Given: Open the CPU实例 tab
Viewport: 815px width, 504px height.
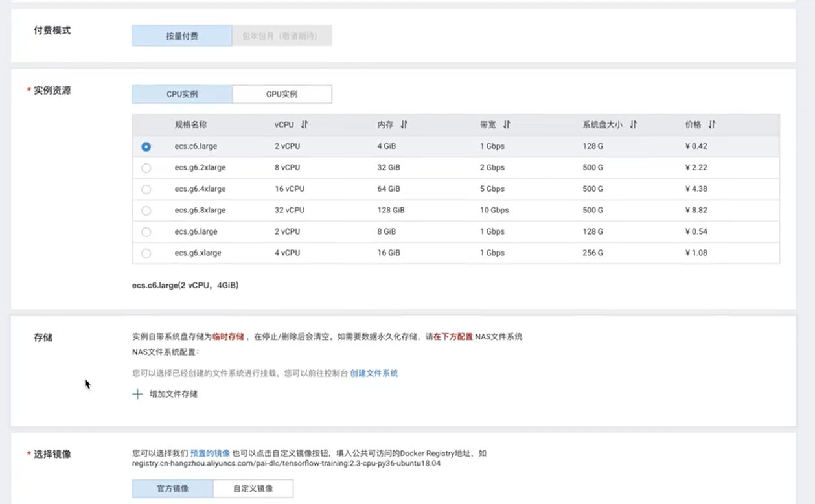Looking at the screenshot, I should click(182, 93).
